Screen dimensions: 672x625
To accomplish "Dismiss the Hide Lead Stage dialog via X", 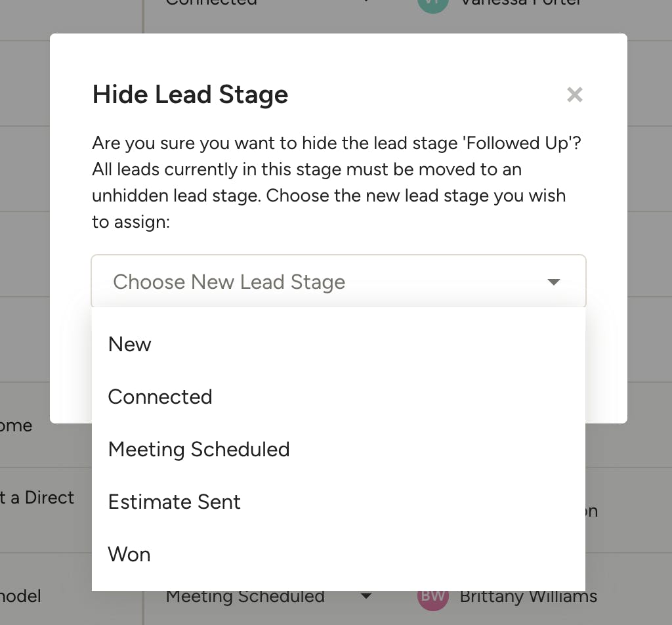I will tap(574, 95).
